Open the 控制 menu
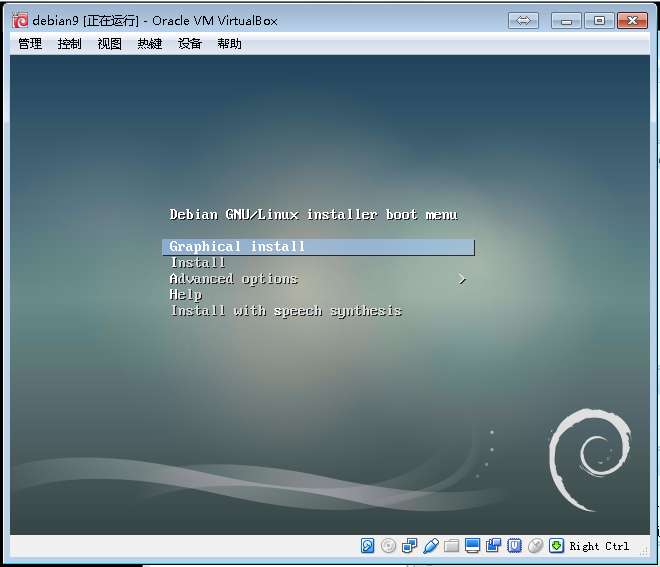 tap(69, 43)
